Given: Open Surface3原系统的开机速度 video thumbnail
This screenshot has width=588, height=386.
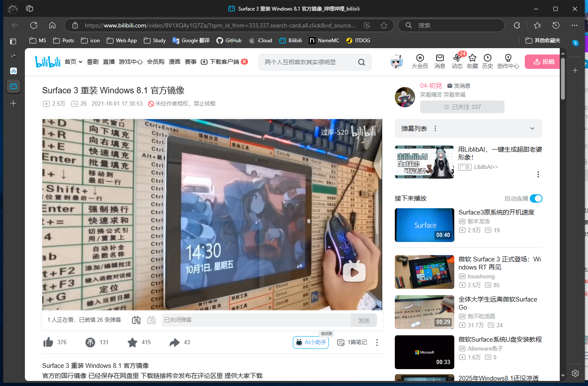Looking at the screenshot, I should [424, 225].
